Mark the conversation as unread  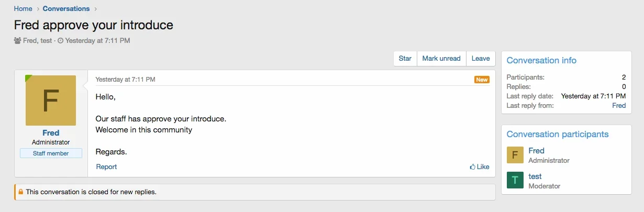441,59
